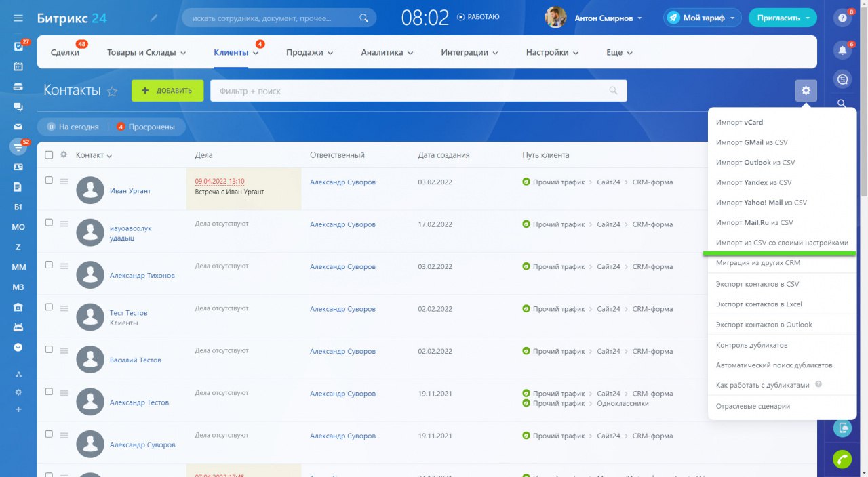
Task: Click the green phone call button
Action: click(x=842, y=459)
